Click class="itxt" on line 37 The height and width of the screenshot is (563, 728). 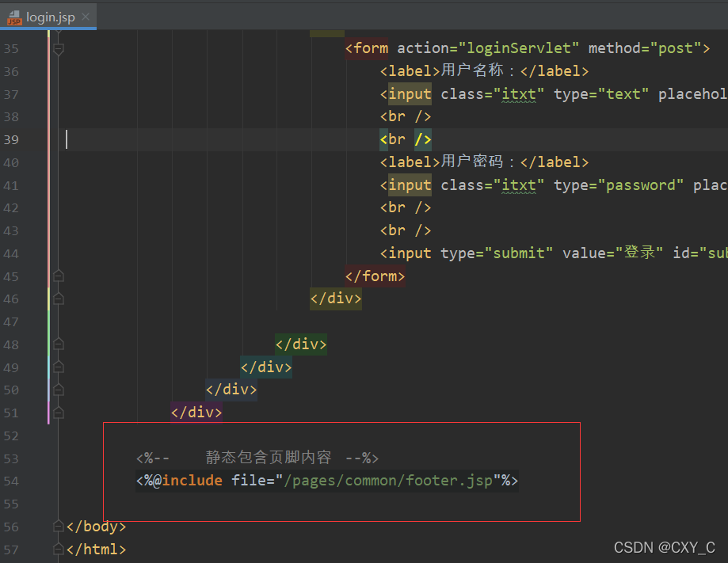pos(492,93)
